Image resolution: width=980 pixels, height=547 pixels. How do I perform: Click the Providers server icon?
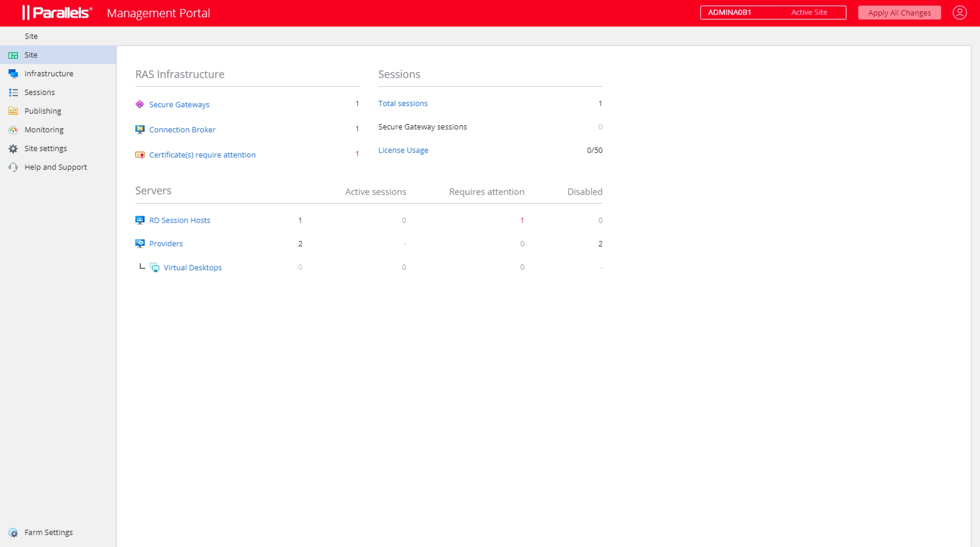[x=140, y=243]
